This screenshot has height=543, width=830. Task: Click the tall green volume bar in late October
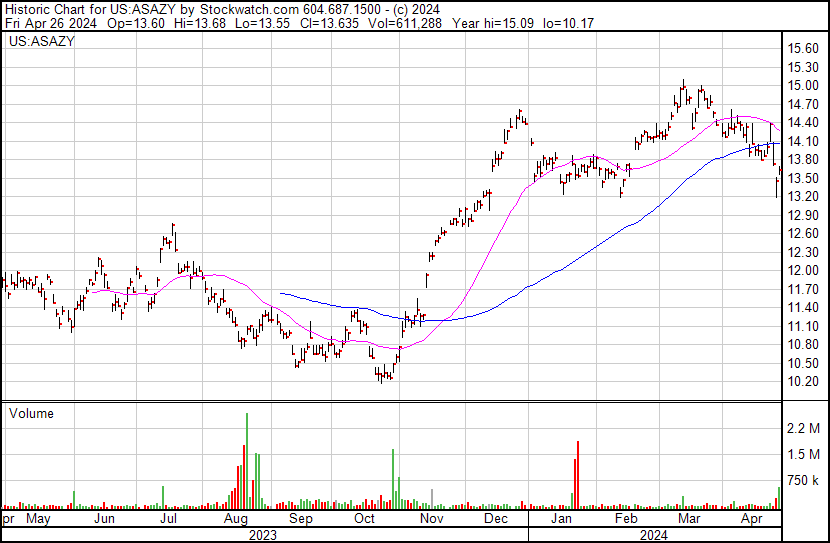tap(393, 479)
